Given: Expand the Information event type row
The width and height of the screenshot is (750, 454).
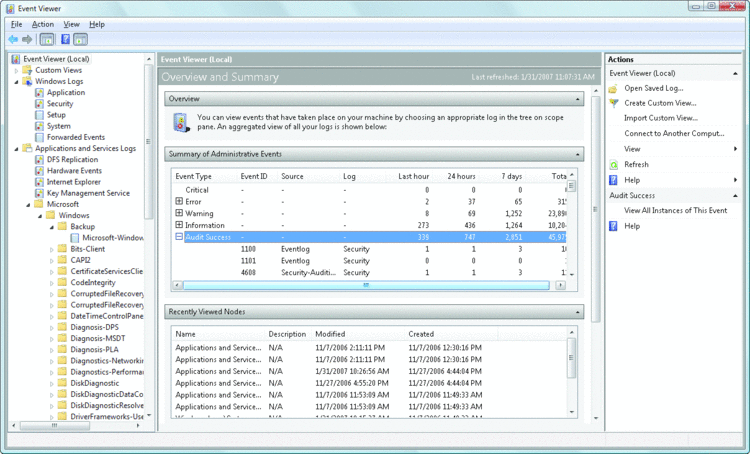Looking at the screenshot, I should pos(179,225).
